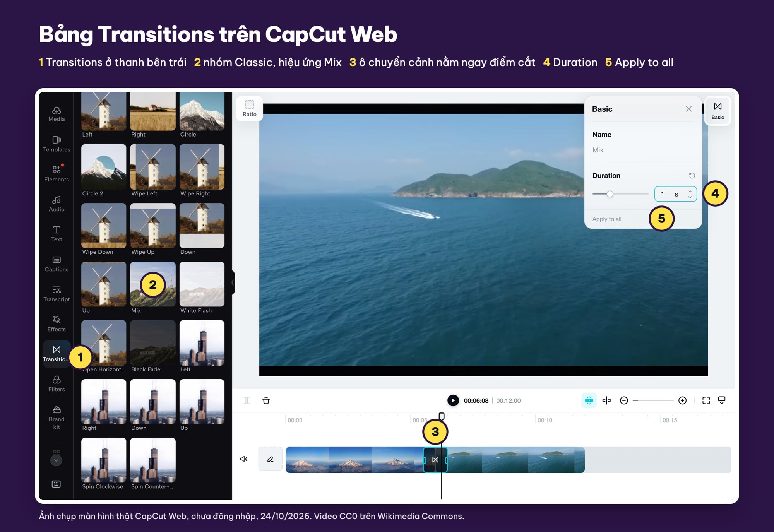The height and width of the screenshot is (532, 774).
Task: Click the split-at-playhead toolbar icon
Action: pyautogui.click(x=607, y=400)
